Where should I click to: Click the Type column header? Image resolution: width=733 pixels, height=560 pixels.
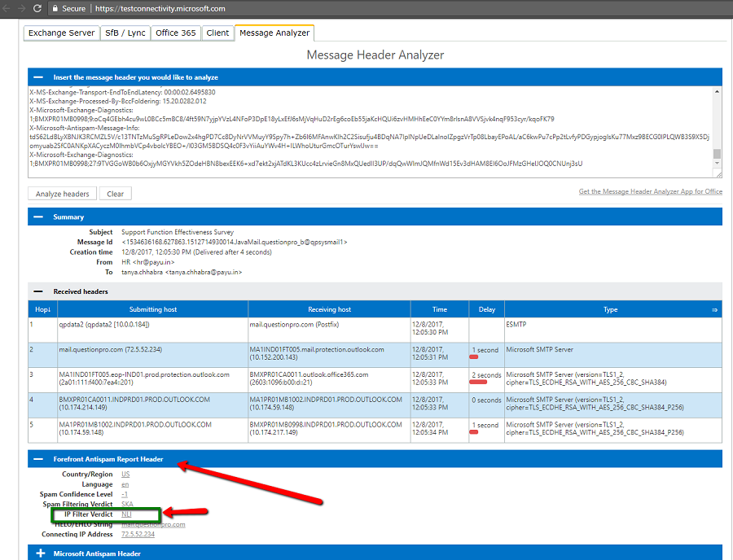610,309
